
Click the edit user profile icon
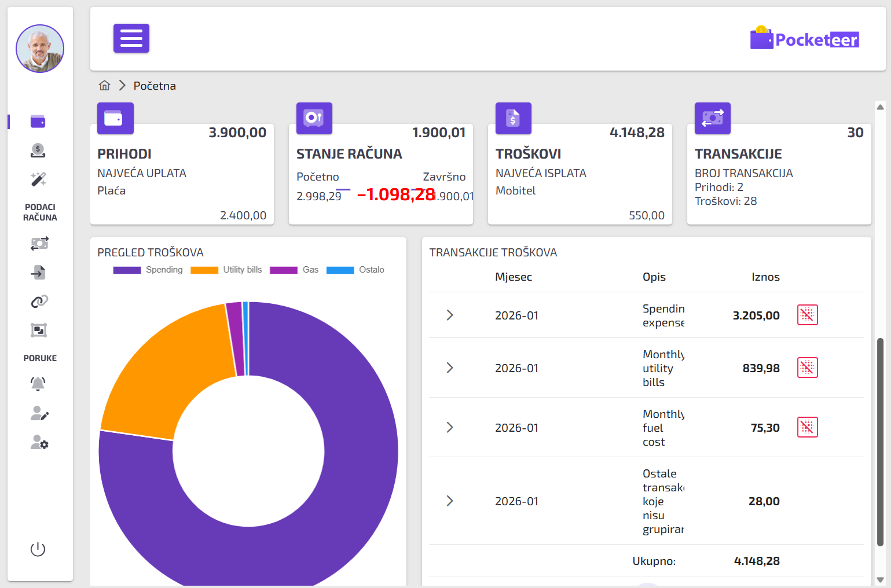(39, 413)
